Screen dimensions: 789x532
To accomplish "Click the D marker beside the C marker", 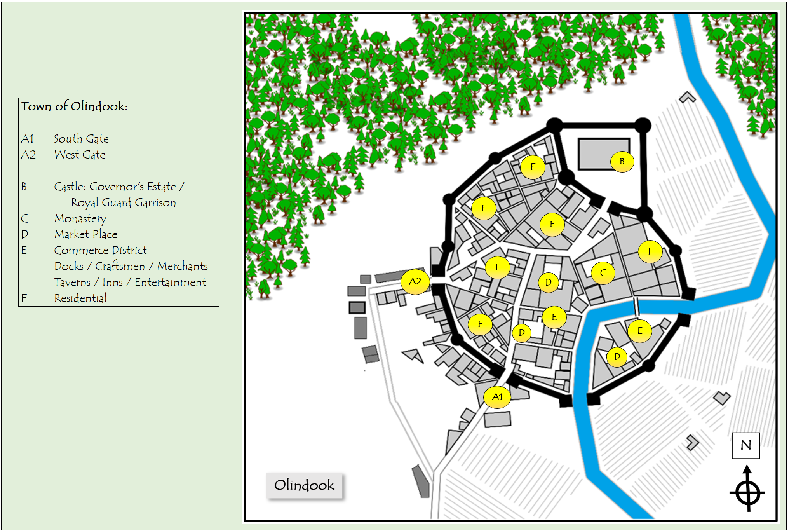I will coord(549,282).
